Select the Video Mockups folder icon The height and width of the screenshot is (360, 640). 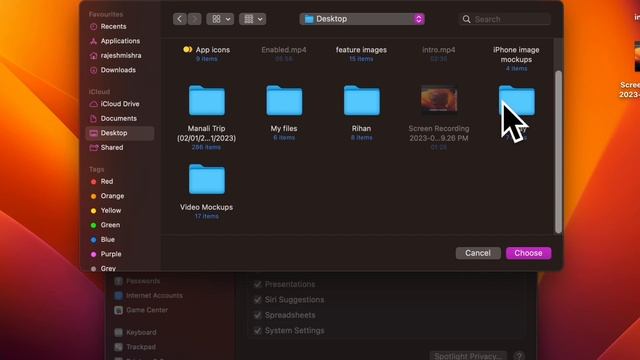coord(207,179)
